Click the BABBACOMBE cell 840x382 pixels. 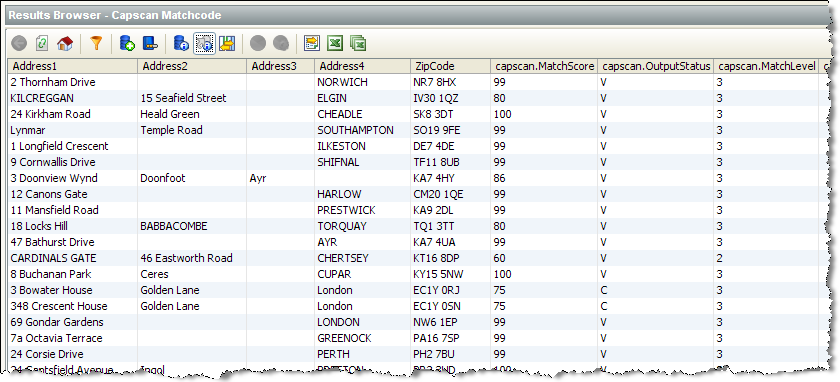(192, 226)
